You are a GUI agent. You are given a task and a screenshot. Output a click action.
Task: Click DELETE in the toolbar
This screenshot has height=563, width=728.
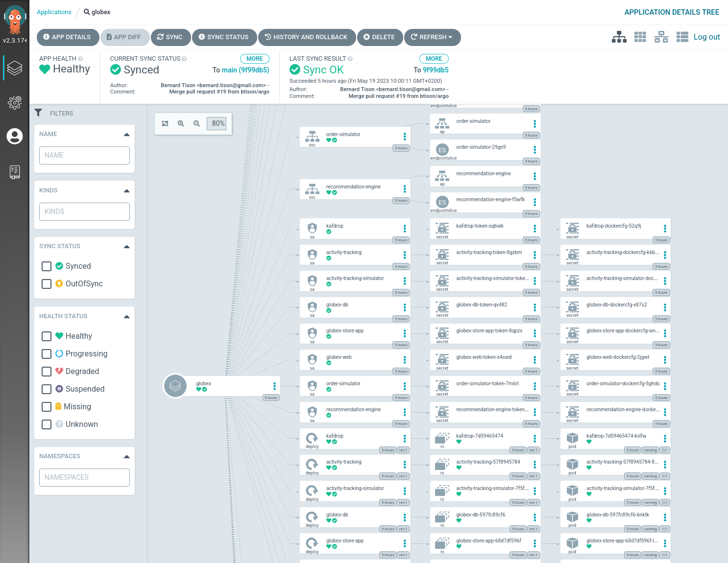tap(380, 37)
